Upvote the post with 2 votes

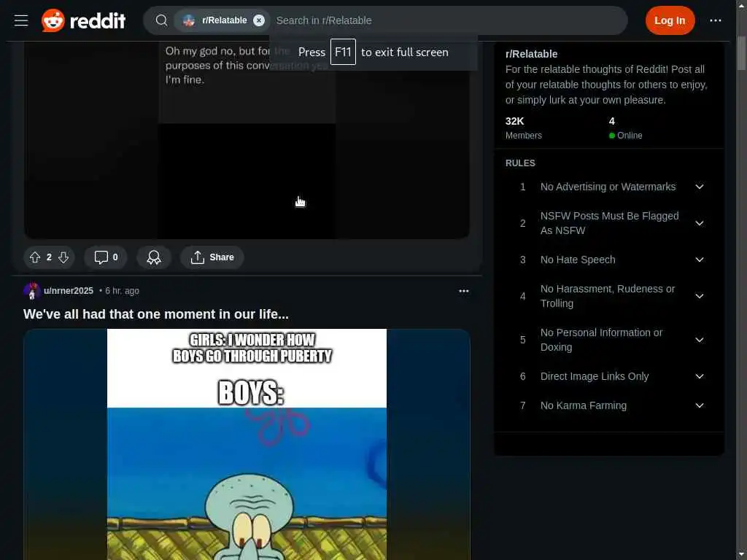click(35, 257)
